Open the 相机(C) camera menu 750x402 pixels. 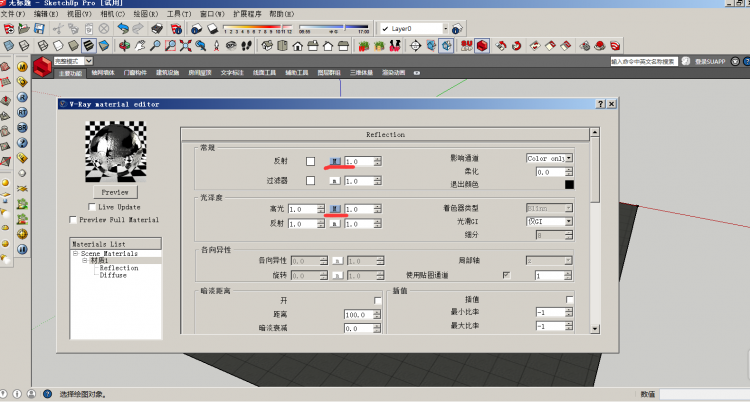pyautogui.click(x=112, y=14)
